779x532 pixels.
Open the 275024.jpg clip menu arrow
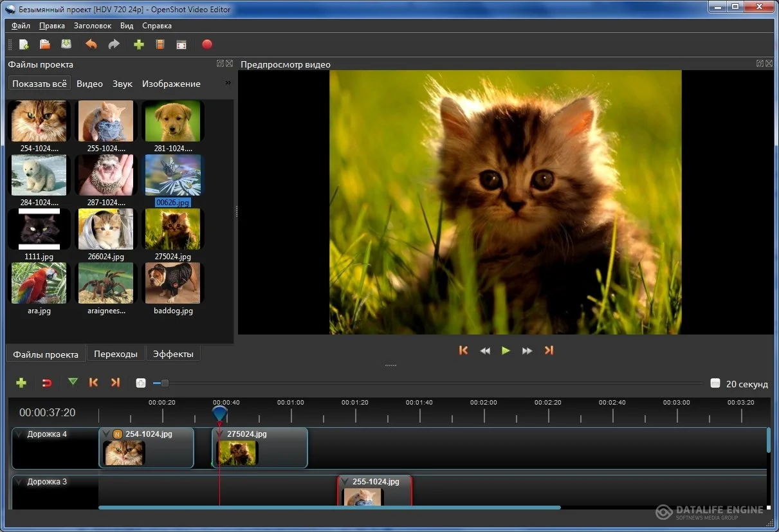point(219,434)
